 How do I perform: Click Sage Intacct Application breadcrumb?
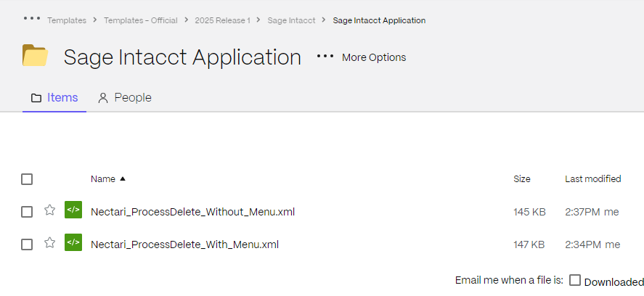click(x=379, y=20)
